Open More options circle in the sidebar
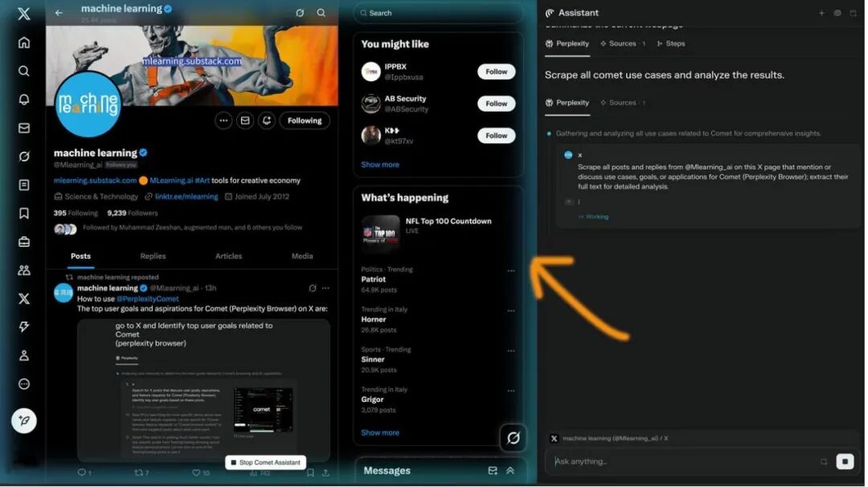Viewport: 868px width, 487px height. [24, 384]
